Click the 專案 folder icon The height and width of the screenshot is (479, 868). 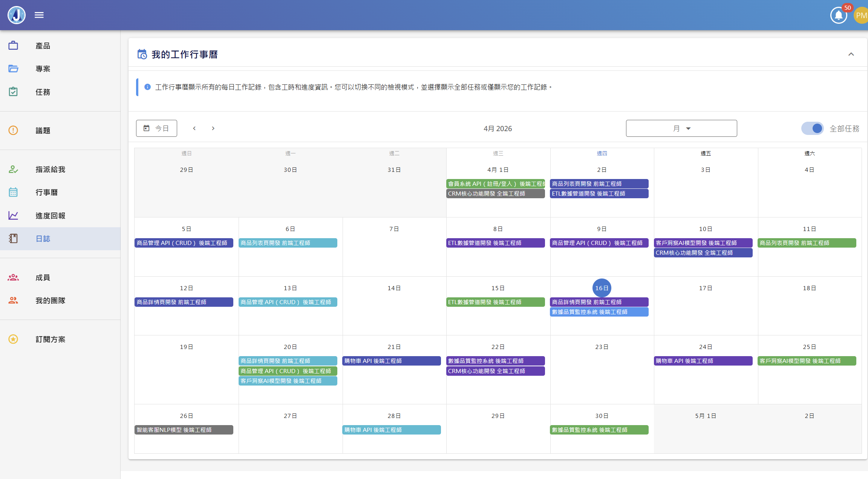tap(13, 69)
